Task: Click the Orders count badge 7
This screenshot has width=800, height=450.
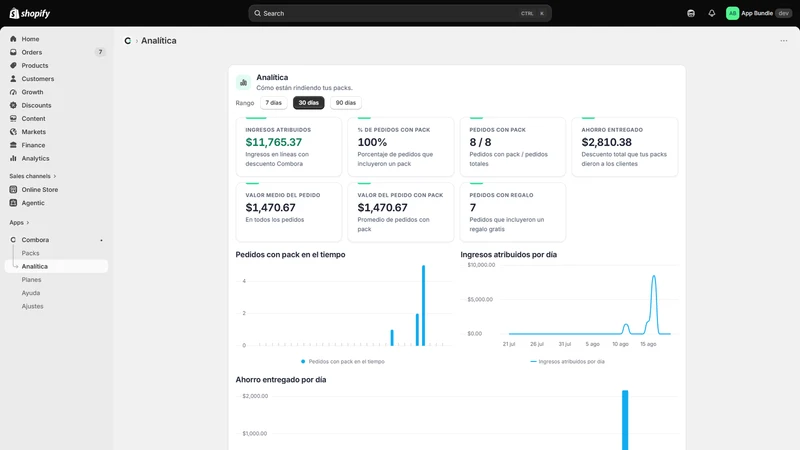Action: click(100, 52)
